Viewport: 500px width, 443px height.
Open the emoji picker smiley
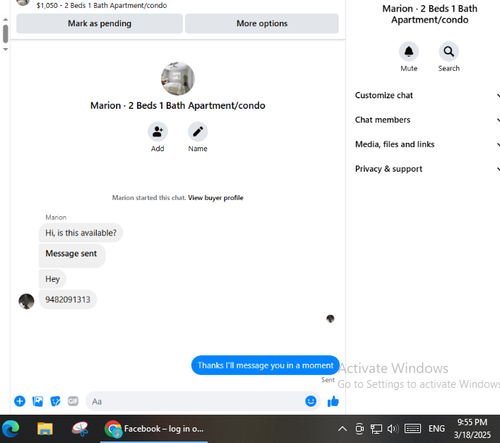pyautogui.click(x=311, y=401)
